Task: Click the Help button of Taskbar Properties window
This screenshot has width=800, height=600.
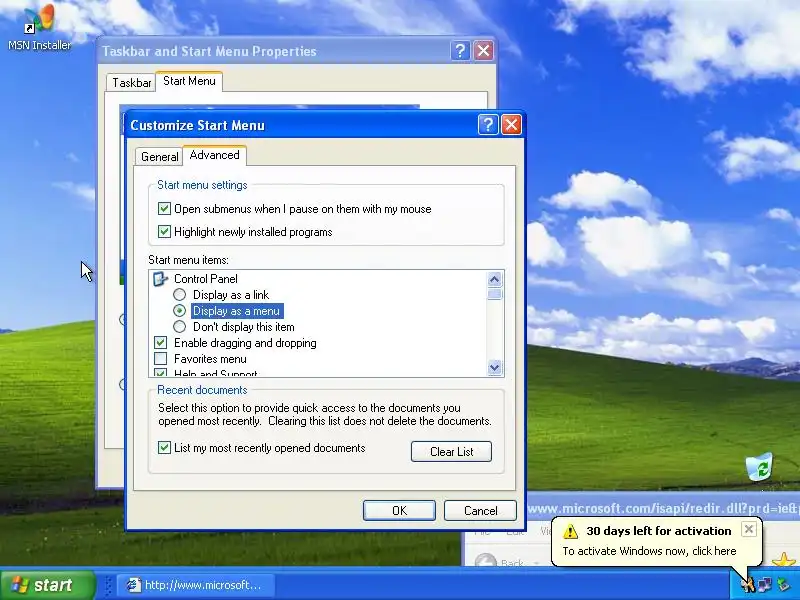Action: [x=460, y=51]
